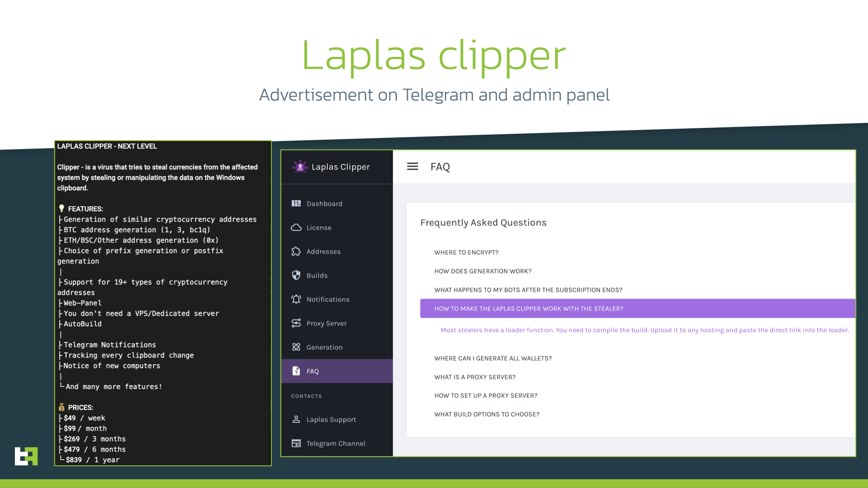Expand HOW TO SET UP A PROXY SERVER?

point(486,396)
